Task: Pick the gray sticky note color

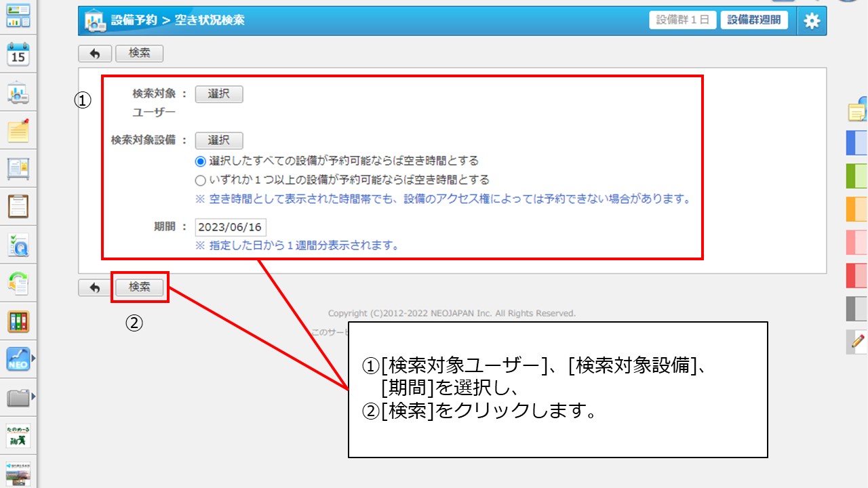Action: click(857, 309)
